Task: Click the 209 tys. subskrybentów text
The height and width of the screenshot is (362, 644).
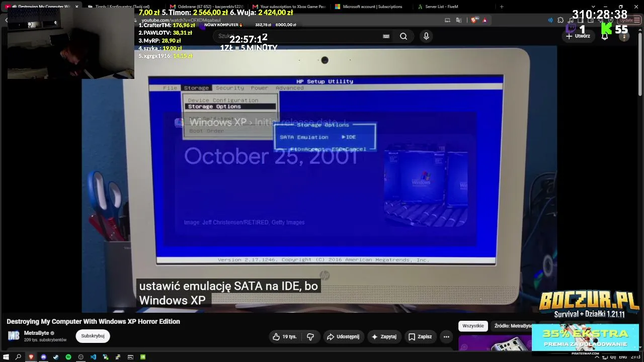Action: click(45, 340)
